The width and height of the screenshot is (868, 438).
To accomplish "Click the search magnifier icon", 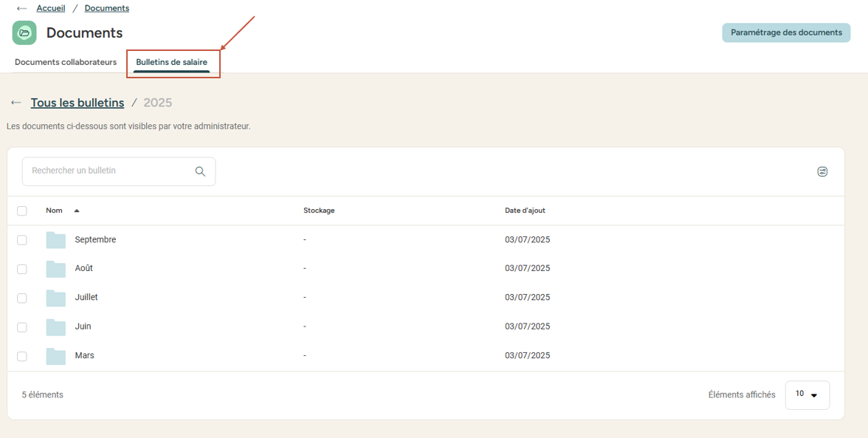I will [x=200, y=171].
